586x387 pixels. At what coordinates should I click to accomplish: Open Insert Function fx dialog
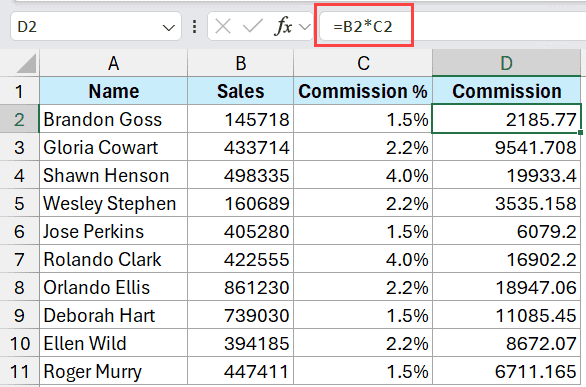[x=283, y=27]
